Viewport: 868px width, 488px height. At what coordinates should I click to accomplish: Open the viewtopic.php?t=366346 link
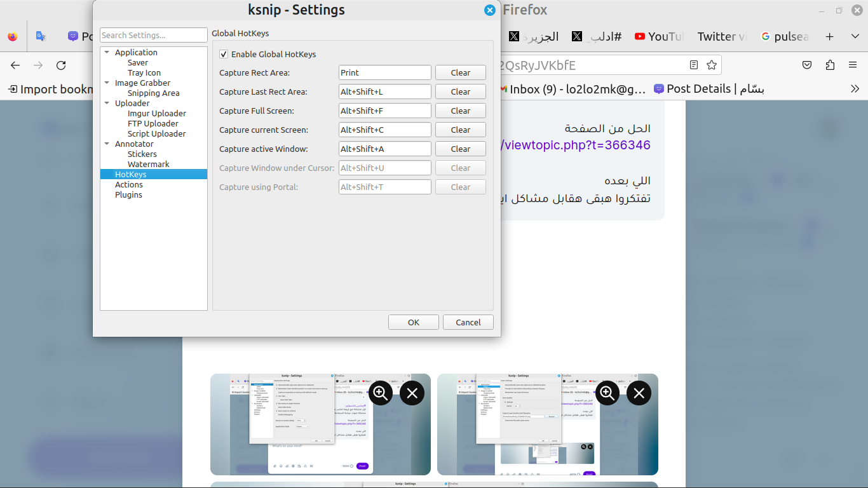(576, 145)
